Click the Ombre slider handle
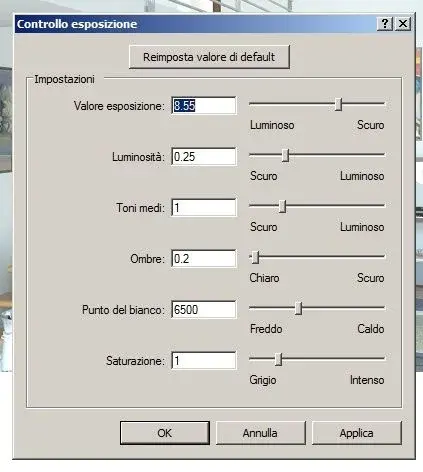This screenshot has height=472, width=423. [255, 257]
